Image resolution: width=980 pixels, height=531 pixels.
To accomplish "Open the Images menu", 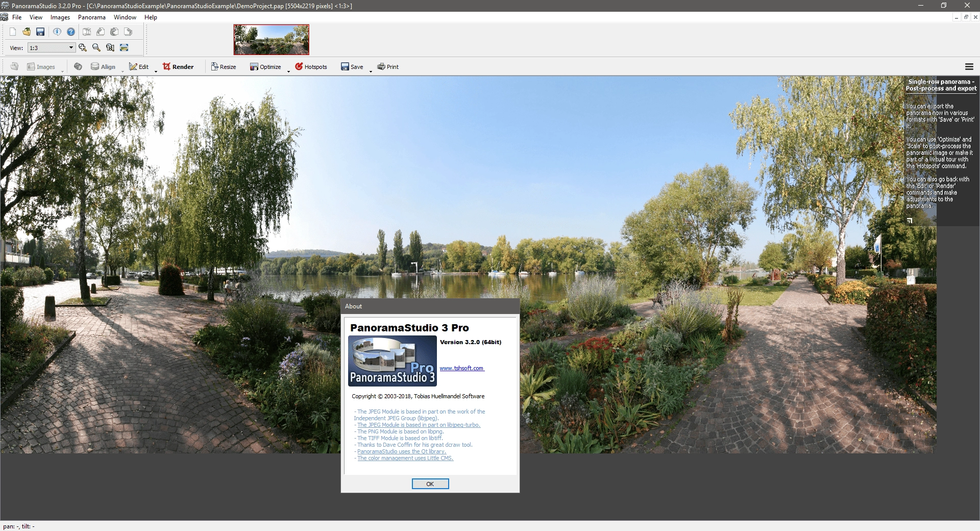I will coord(60,17).
